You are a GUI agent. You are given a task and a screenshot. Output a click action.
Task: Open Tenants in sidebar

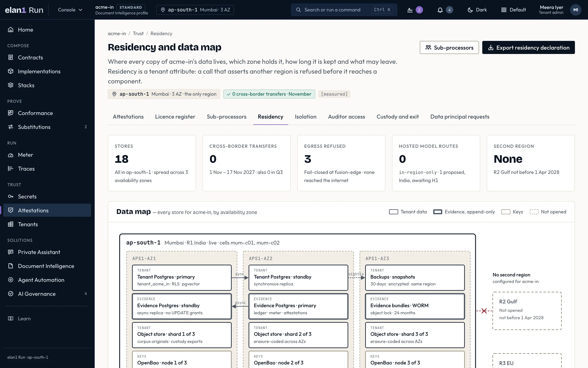(47, 224)
